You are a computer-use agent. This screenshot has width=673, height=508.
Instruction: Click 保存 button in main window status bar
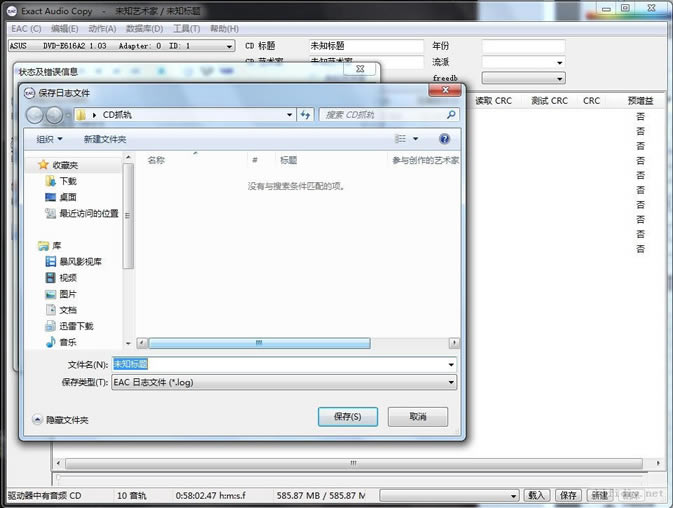pyautogui.click(x=568, y=496)
